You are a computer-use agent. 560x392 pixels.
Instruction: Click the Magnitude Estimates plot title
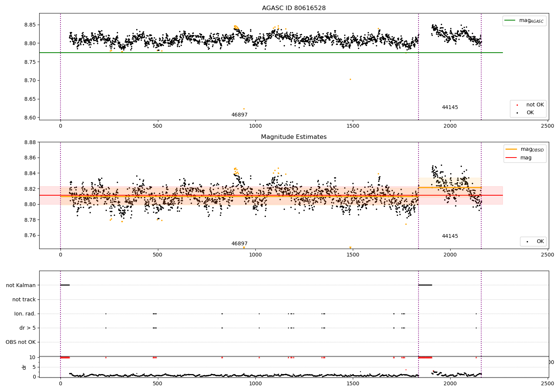click(x=294, y=137)
